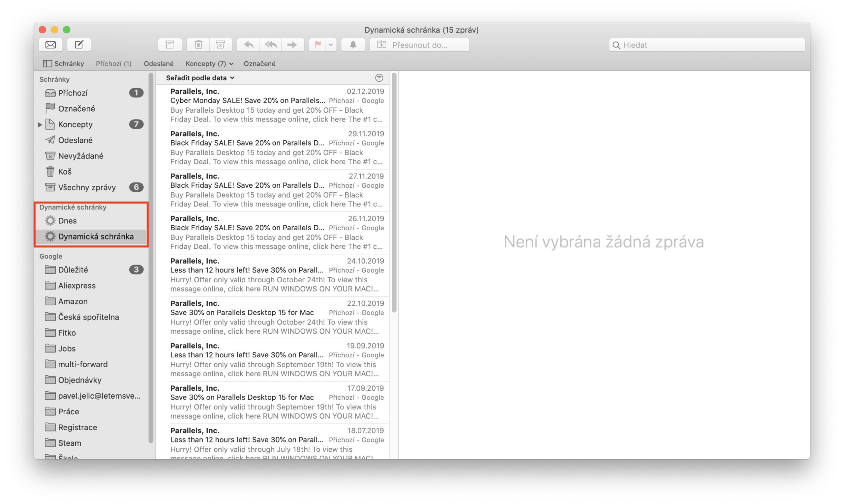
Task: Mark message as junk with the junk icon
Action: pyautogui.click(x=220, y=44)
